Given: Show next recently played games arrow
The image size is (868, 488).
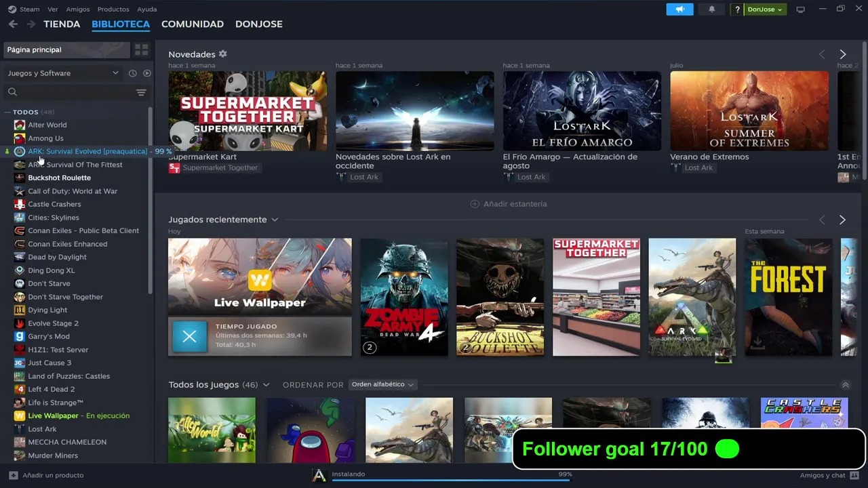Looking at the screenshot, I should [x=842, y=220].
